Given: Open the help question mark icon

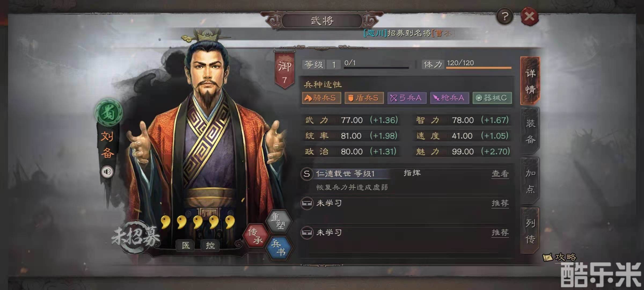Looking at the screenshot, I should coord(505,17).
